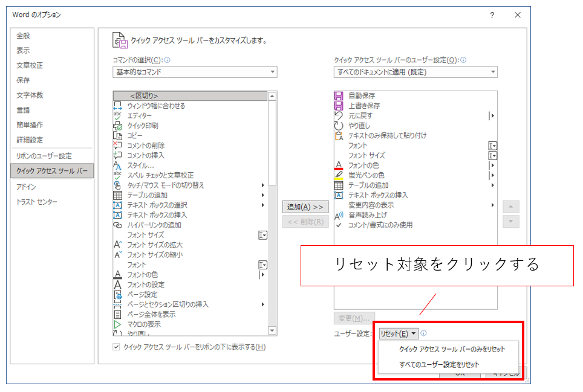The image size is (583, 392).
Task: Select the Editor command icon
Action: tap(118, 115)
